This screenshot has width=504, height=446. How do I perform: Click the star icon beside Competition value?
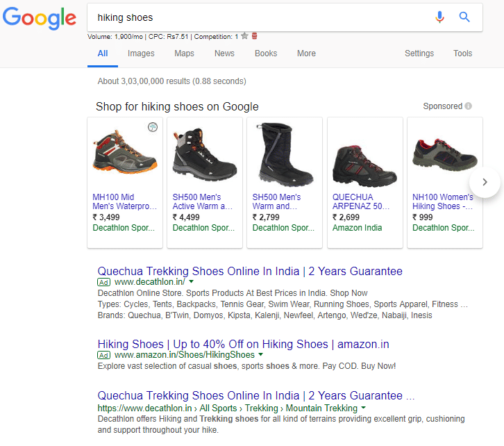(244, 35)
